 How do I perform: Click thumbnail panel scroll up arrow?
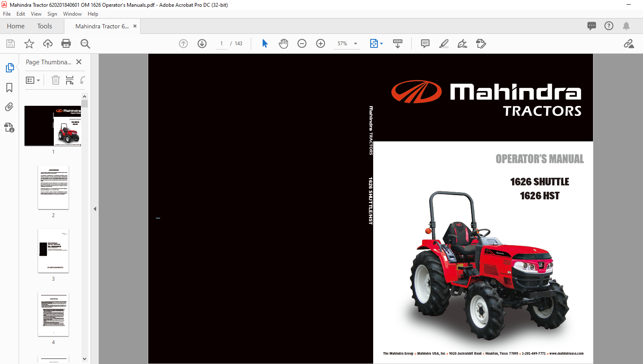[84, 97]
